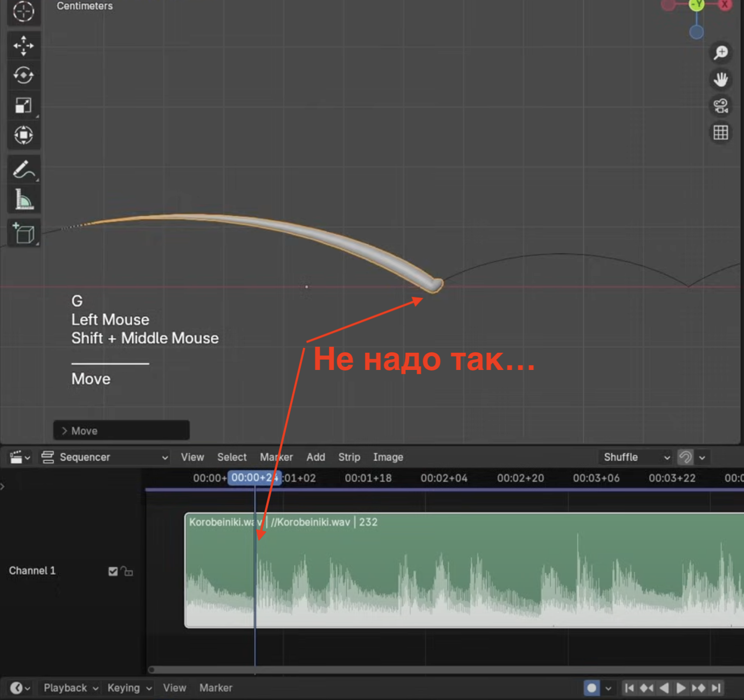Play animation in reverse
Viewport: 744px width, 700px height.
(664, 688)
